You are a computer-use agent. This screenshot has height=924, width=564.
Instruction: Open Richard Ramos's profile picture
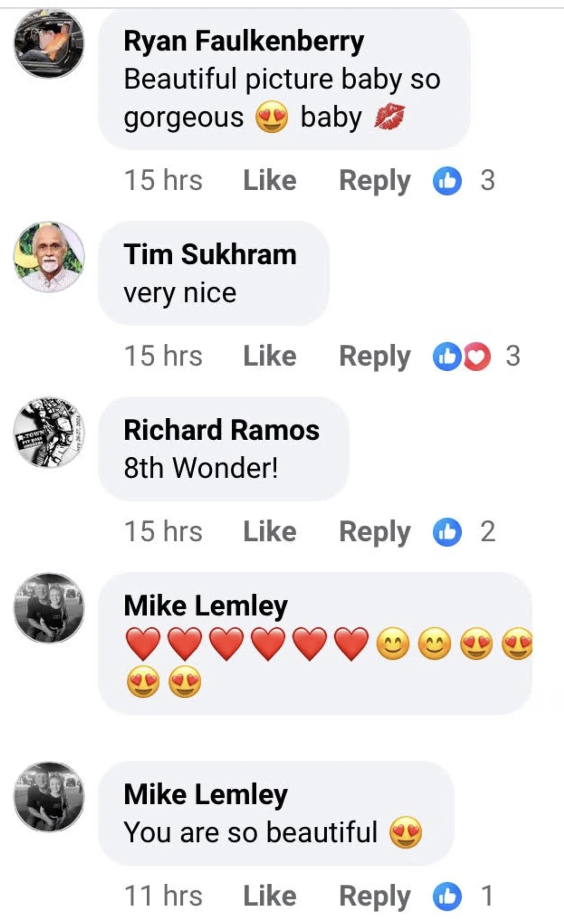coord(49,432)
